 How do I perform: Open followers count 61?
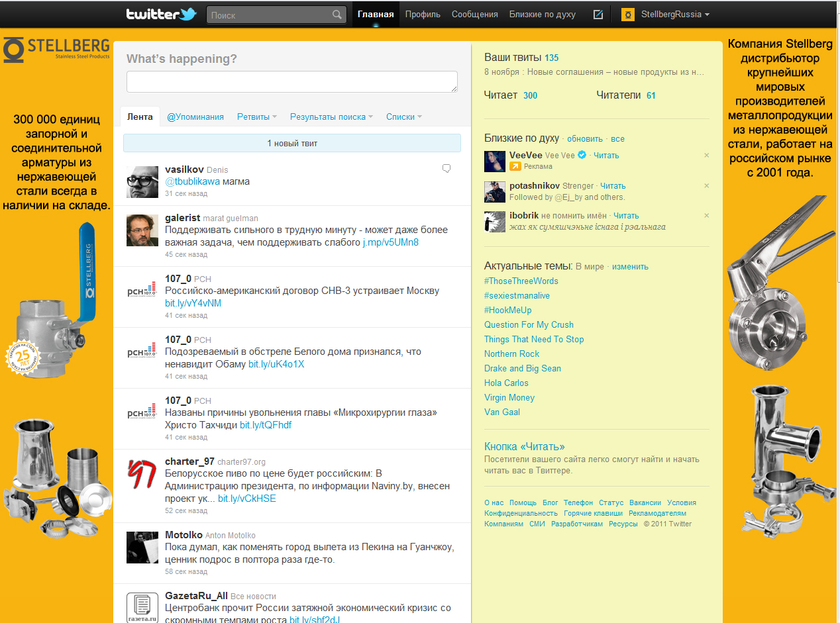click(x=651, y=95)
